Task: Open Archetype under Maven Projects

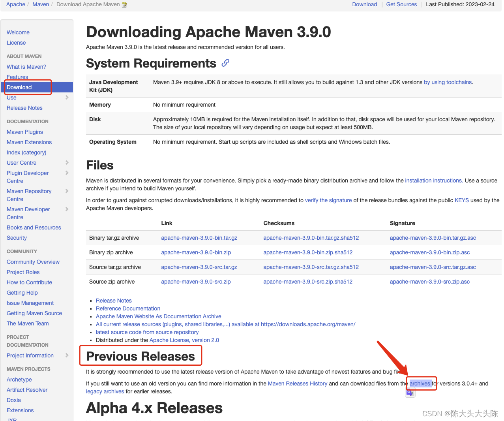Action: 19,380
